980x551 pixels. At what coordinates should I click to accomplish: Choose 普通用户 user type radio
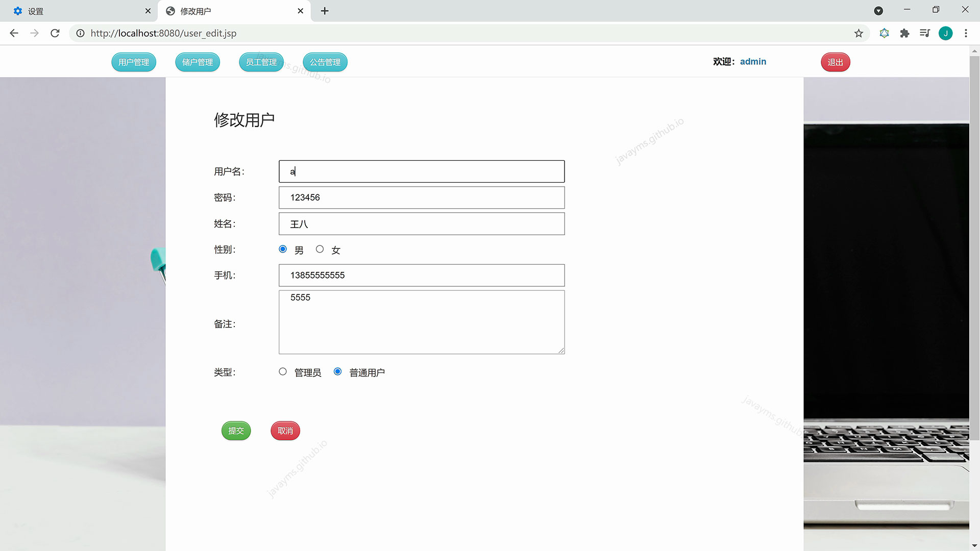tap(337, 371)
